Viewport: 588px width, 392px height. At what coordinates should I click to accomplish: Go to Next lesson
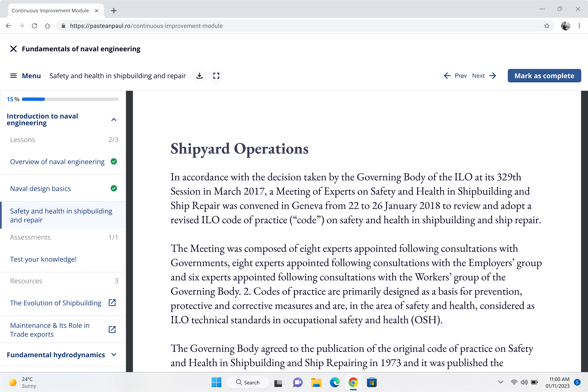click(484, 76)
